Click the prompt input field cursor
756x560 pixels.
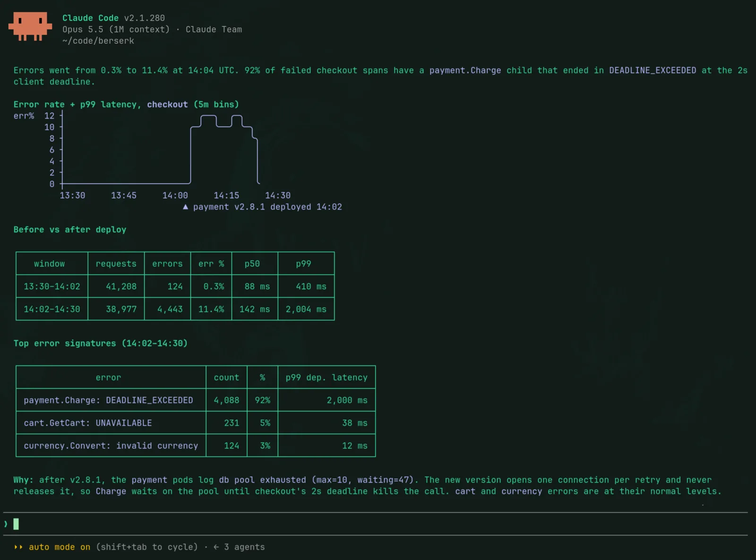pos(16,524)
